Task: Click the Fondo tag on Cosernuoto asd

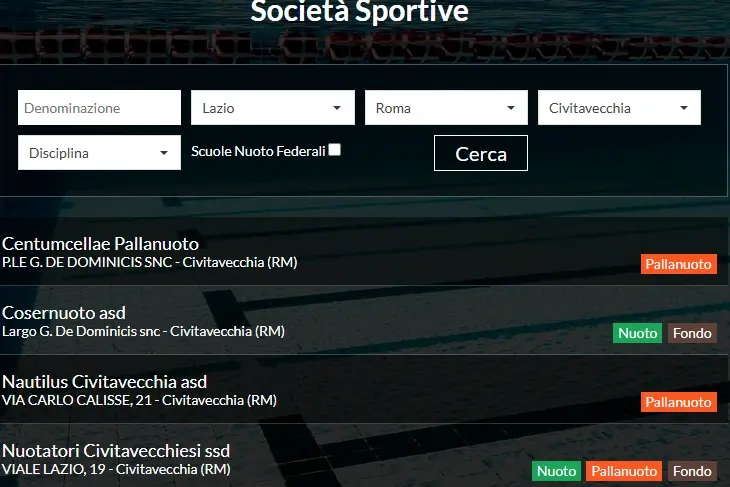Action: (692, 333)
